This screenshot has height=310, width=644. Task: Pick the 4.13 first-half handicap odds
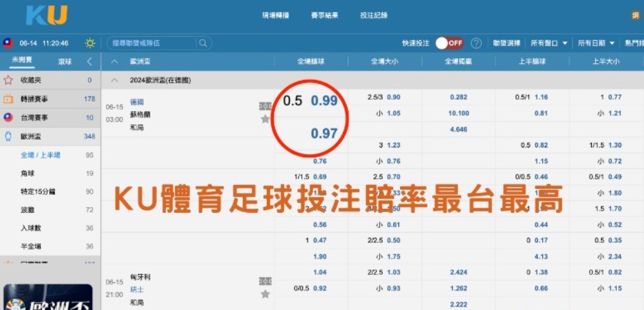coord(541,256)
